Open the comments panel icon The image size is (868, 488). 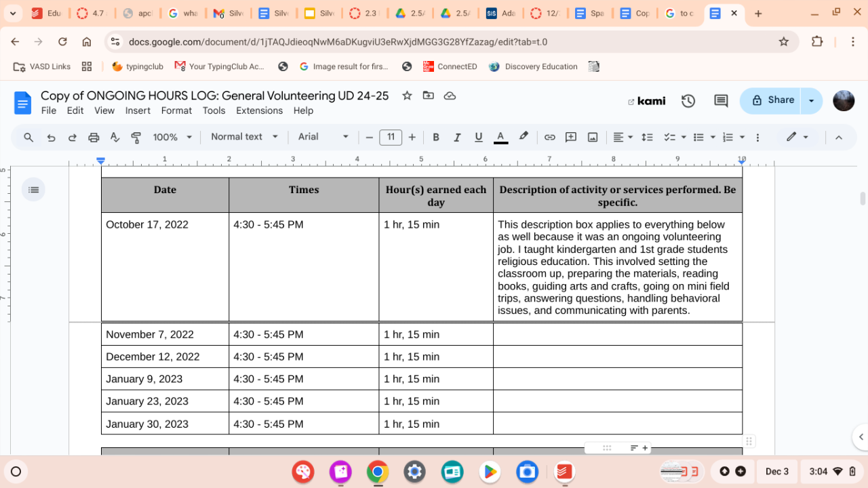click(721, 101)
